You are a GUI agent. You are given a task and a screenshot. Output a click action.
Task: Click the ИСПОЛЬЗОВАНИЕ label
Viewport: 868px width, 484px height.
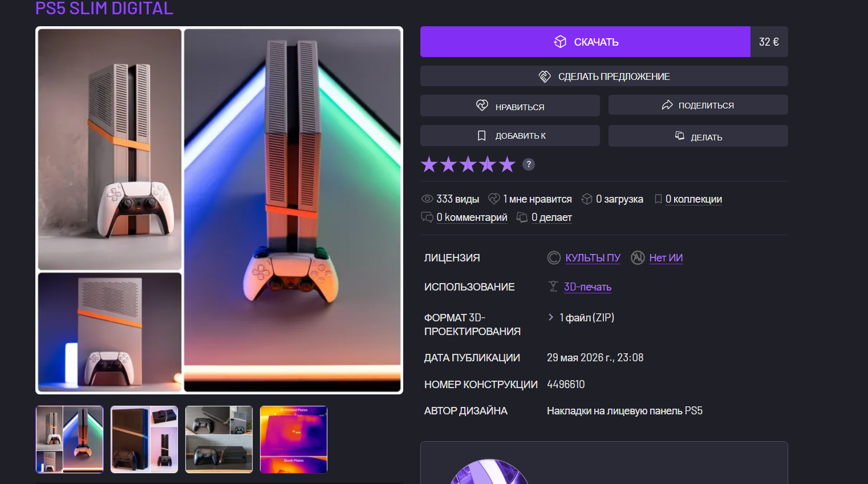pyautogui.click(x=469, y=287)
